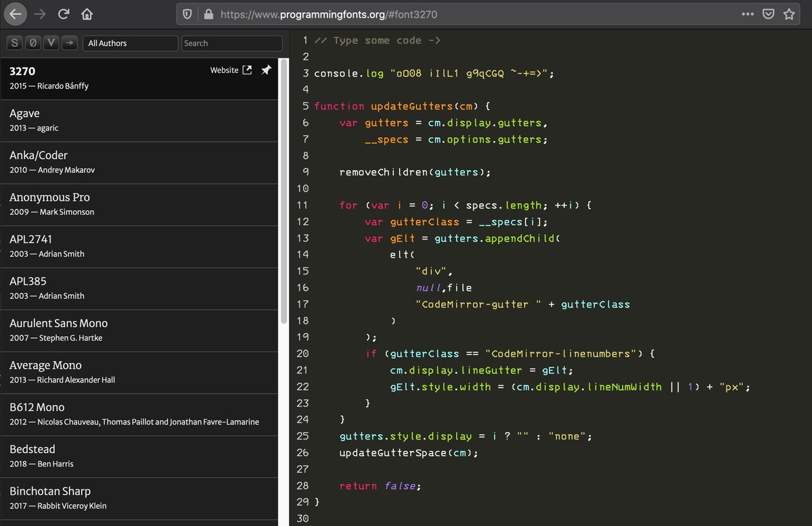Click 'cm.display.lineGutter = gElt;' line
Viewport: 812px width, 526px height.
pos(481,370)
